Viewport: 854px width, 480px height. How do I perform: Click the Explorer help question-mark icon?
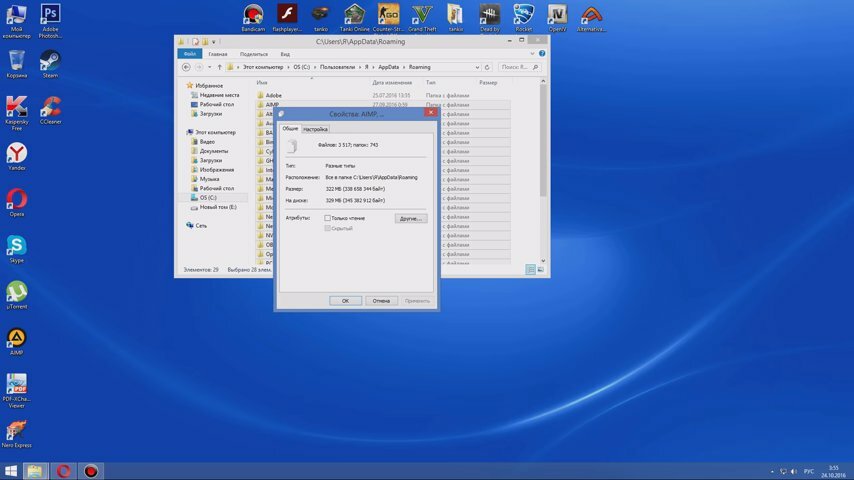click(x=542, y=53)
